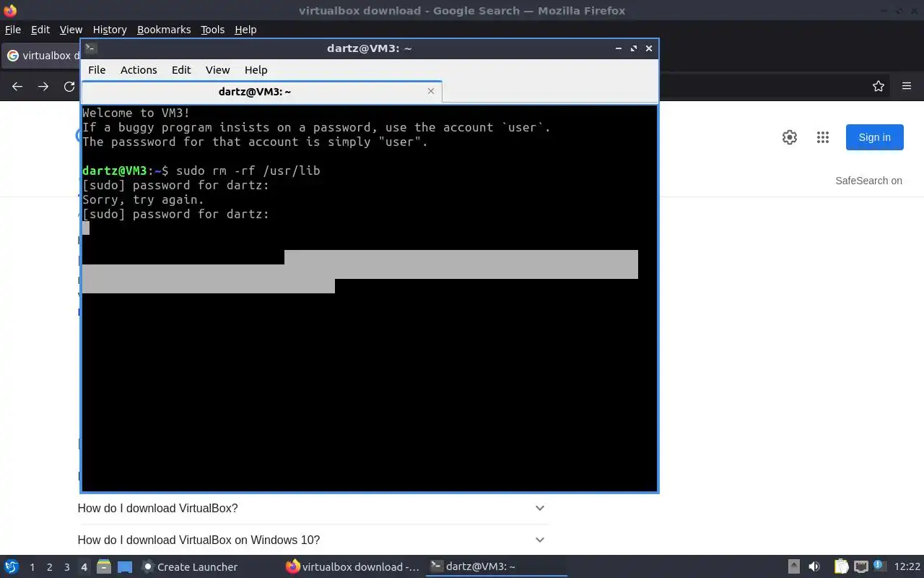924x578 pixels.
Task: Click the 12:22 clock in the panel
Action: (907, 567)
